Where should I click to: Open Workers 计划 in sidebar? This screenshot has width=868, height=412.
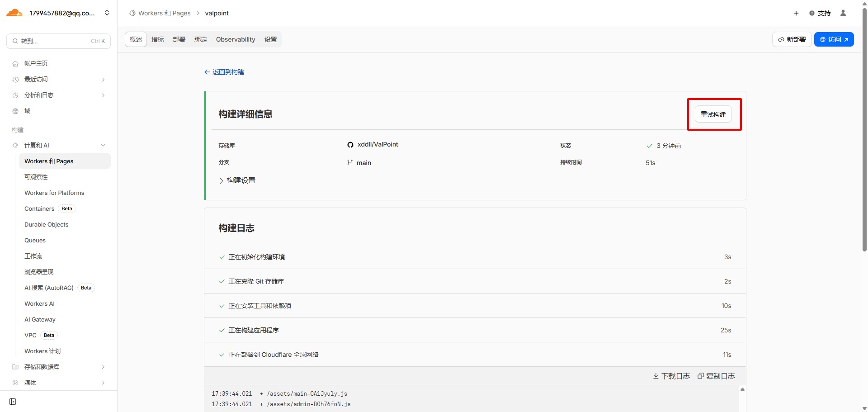[x=42, y=351]
